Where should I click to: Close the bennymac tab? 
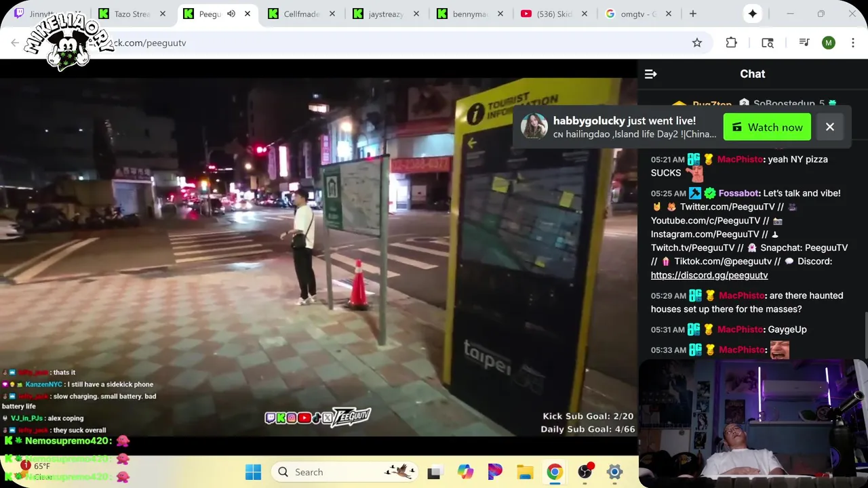click(501, 14)
